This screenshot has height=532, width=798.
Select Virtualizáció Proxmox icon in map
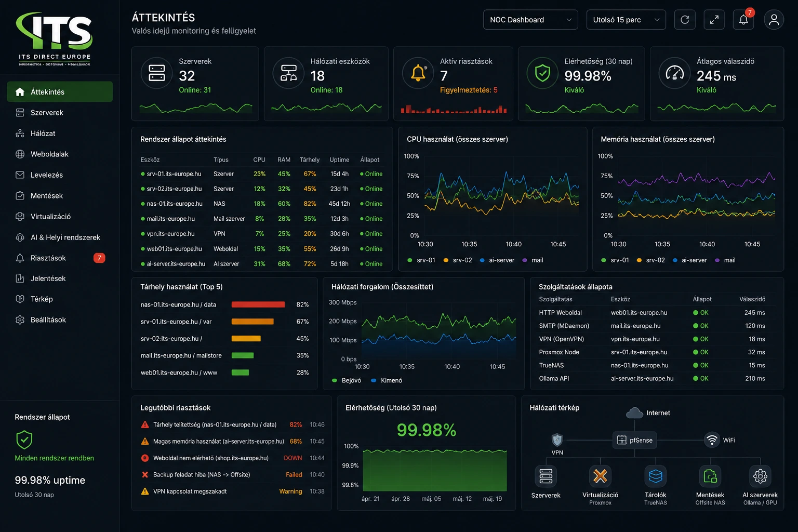pyautogui.click(x=600, y=476)
